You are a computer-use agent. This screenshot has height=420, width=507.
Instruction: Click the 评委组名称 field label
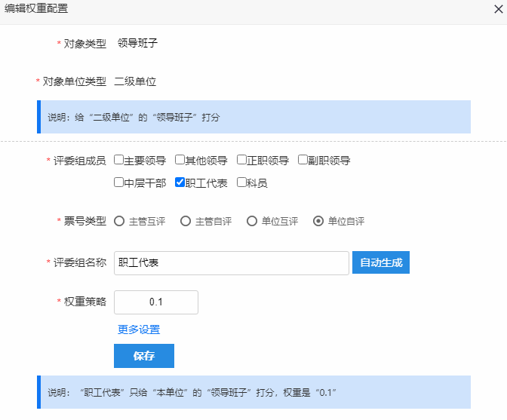click(79, 262)
